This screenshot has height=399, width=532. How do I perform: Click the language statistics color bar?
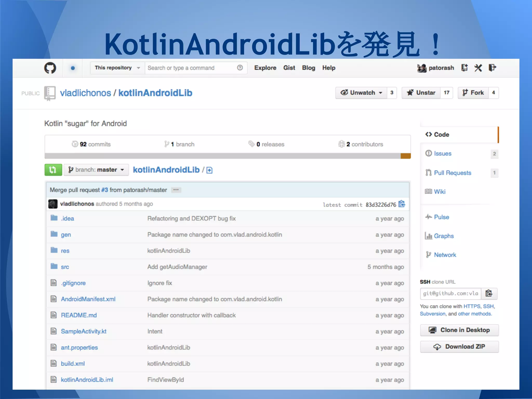coord(228,156)
